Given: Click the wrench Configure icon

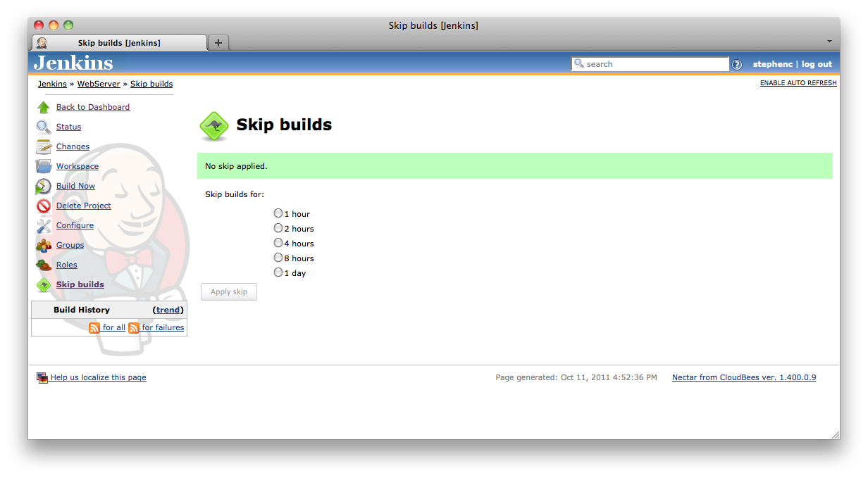Looking at the screenshot, I should coord(44,225).
